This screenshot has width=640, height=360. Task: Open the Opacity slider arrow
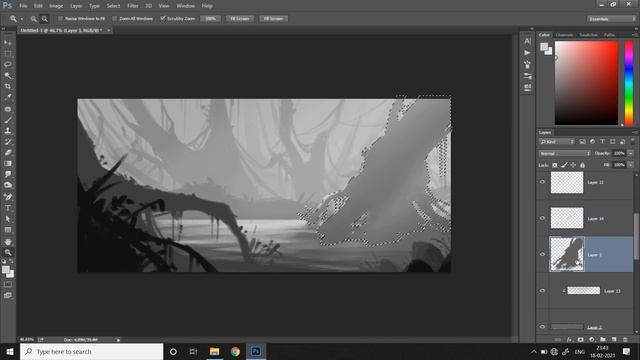(631, 153)
